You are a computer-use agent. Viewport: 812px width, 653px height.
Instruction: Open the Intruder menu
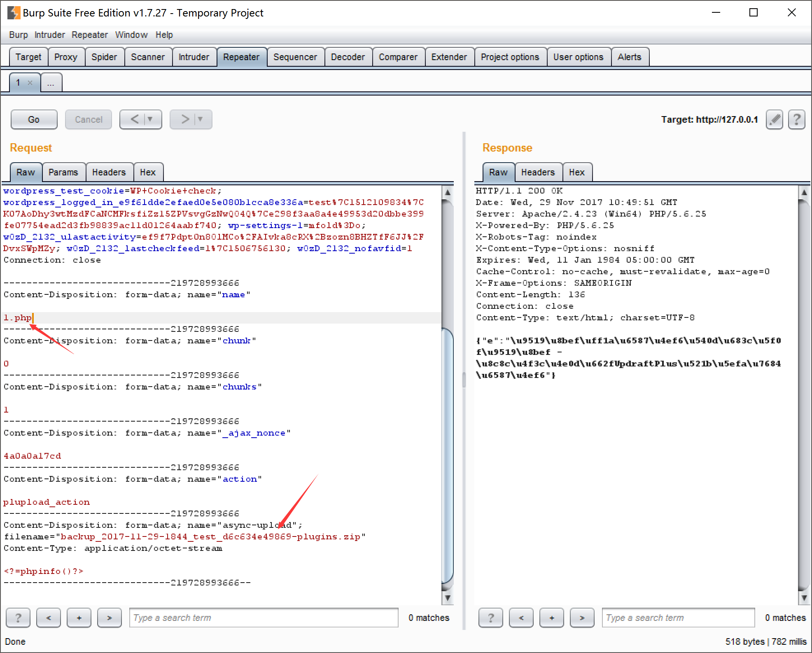click(x=50, y=35)
